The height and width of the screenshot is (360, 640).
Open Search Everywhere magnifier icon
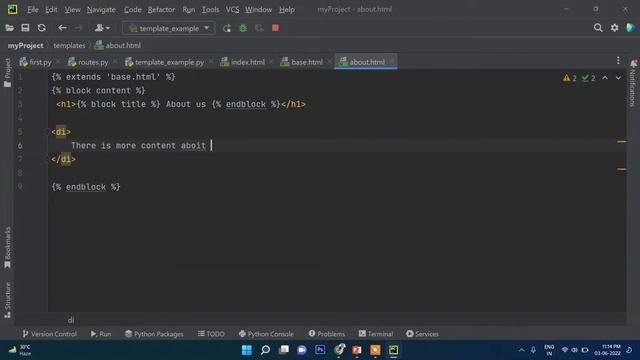pyautogui.click(x=598, y=28)
